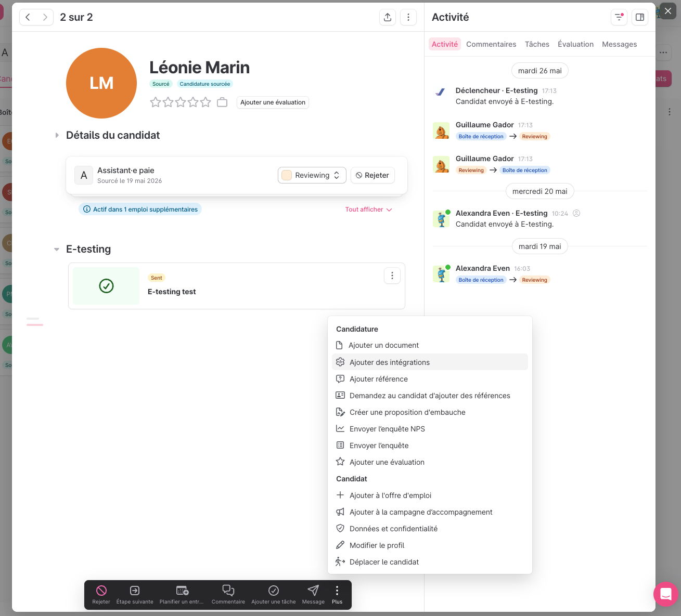The height and width of the screenshot is (616, 681).
Task: Click Guillaume Gador avatar on Boîte de réception → Reviewing entry
Action: (x=441, y=130)
